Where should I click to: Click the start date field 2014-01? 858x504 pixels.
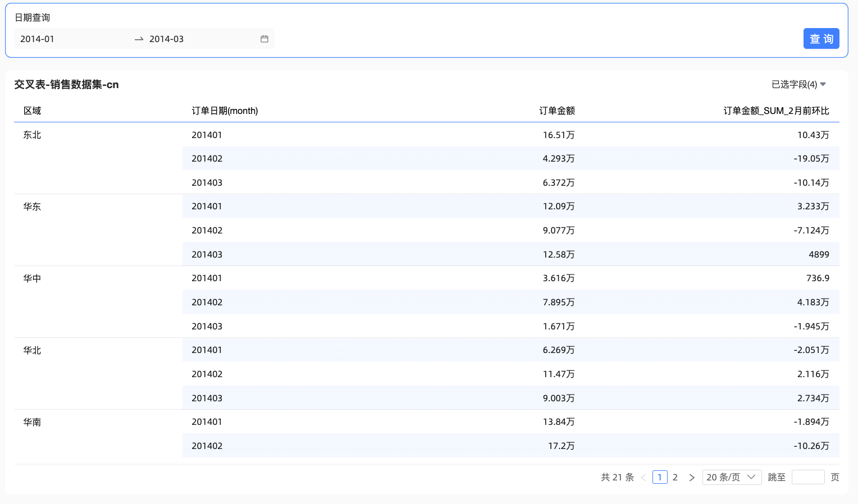point(74,39)
